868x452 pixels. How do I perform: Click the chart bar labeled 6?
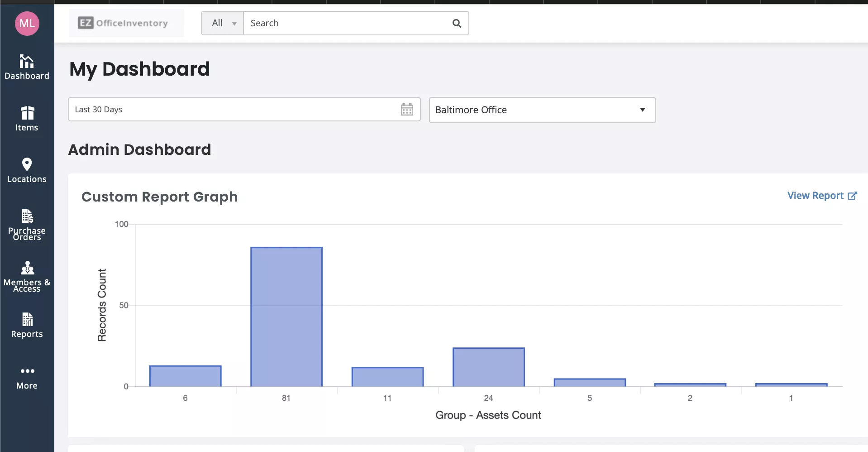pos(185,376)
